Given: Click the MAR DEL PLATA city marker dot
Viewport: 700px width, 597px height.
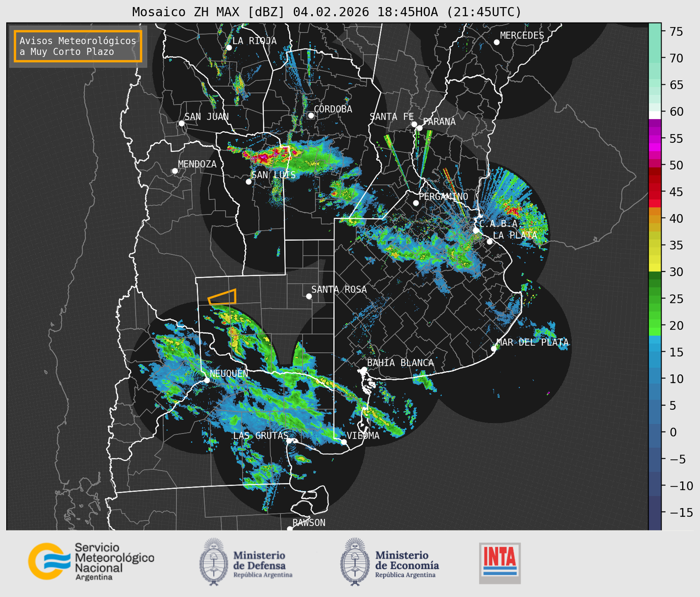Looking at the screenshot, I should 494,349.
